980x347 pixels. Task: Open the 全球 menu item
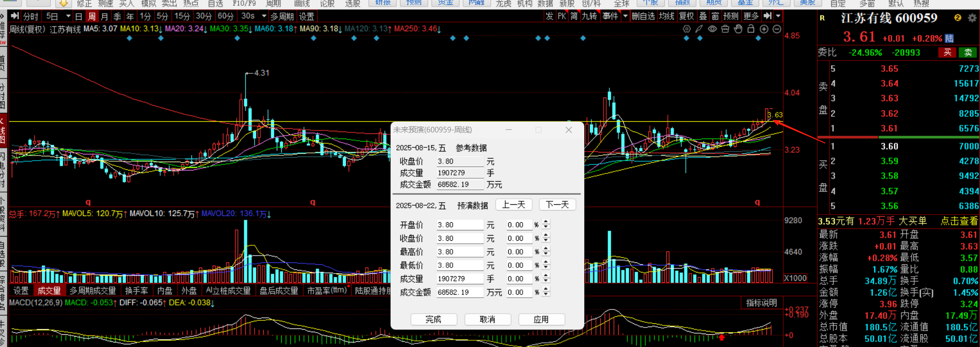click(622, 3)
